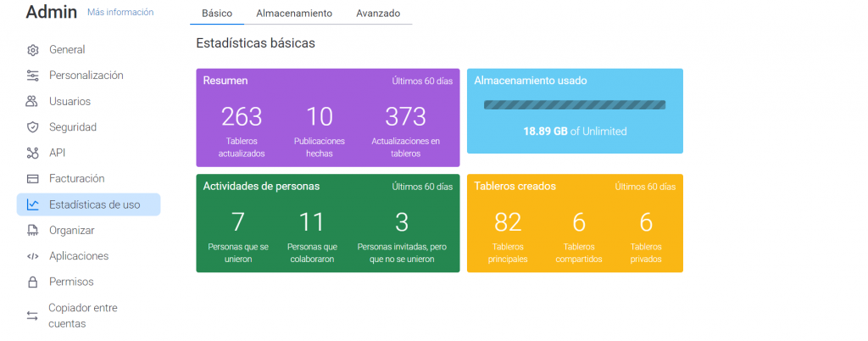
Task: Click the 373 Actualizaciones en tableros figure
Action: click(405, 117)
